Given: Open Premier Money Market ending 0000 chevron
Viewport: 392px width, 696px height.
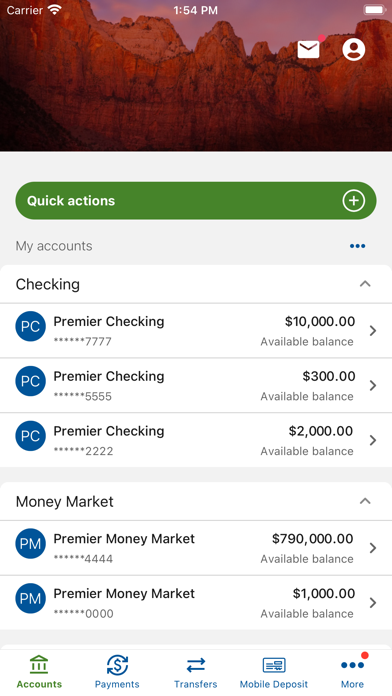Looking at the screenshot, I should coord(373,602).
